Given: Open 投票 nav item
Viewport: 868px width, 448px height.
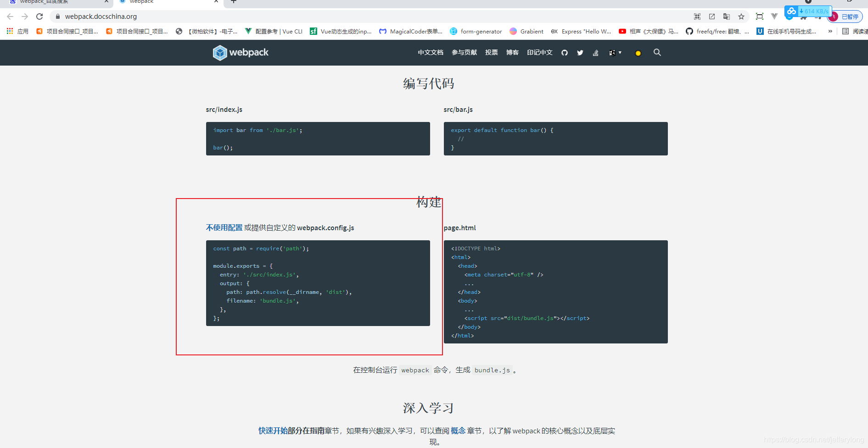Looking at the screenshot, I should click(492, 52).
